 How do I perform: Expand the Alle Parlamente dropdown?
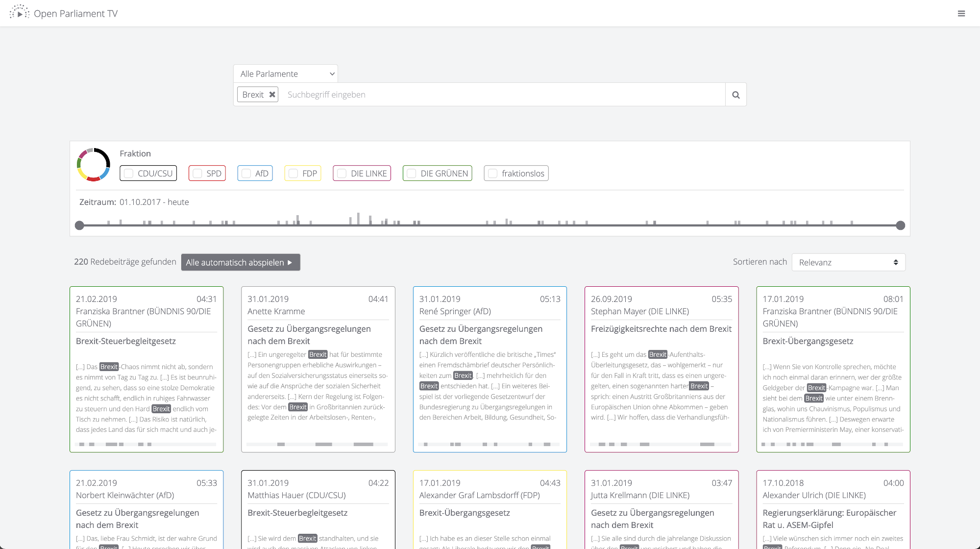[286, 74]
